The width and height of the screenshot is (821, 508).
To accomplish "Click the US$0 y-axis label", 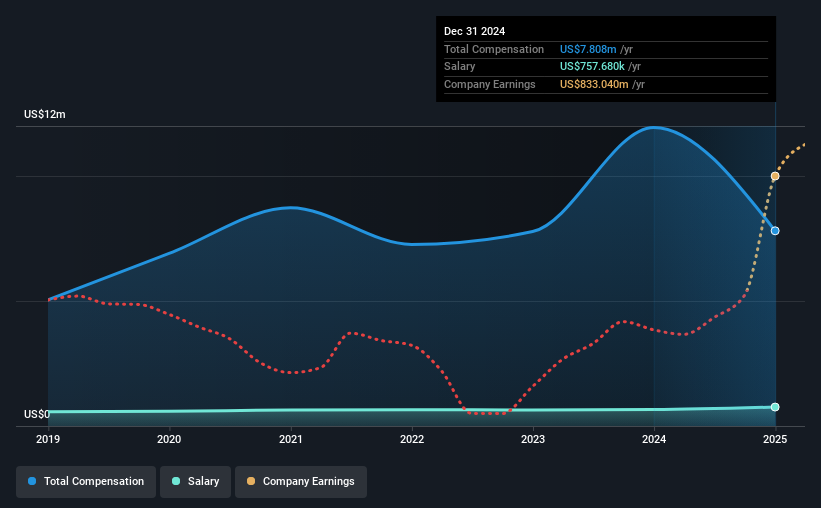I will coord(37,414).
